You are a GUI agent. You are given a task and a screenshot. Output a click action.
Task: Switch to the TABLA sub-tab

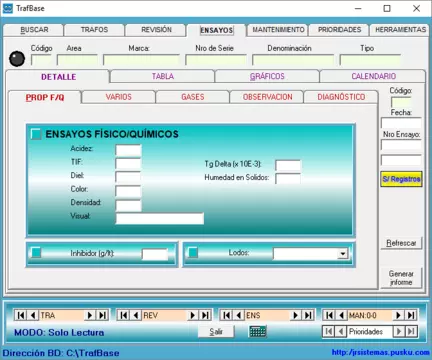[x=163, y=76]
